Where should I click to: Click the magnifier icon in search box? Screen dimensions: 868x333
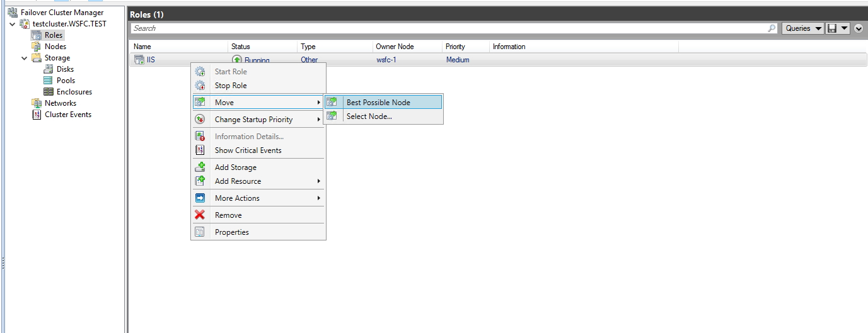pos(772,28)
